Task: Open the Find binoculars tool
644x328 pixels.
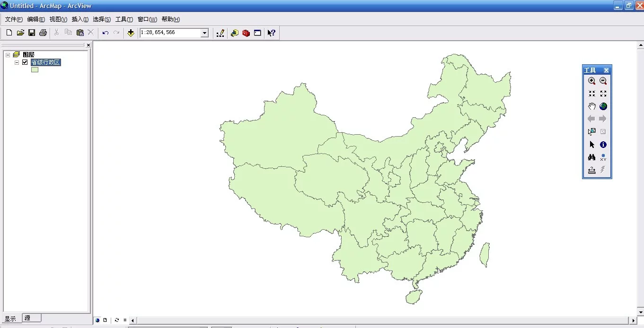Action: click(592, 157)
